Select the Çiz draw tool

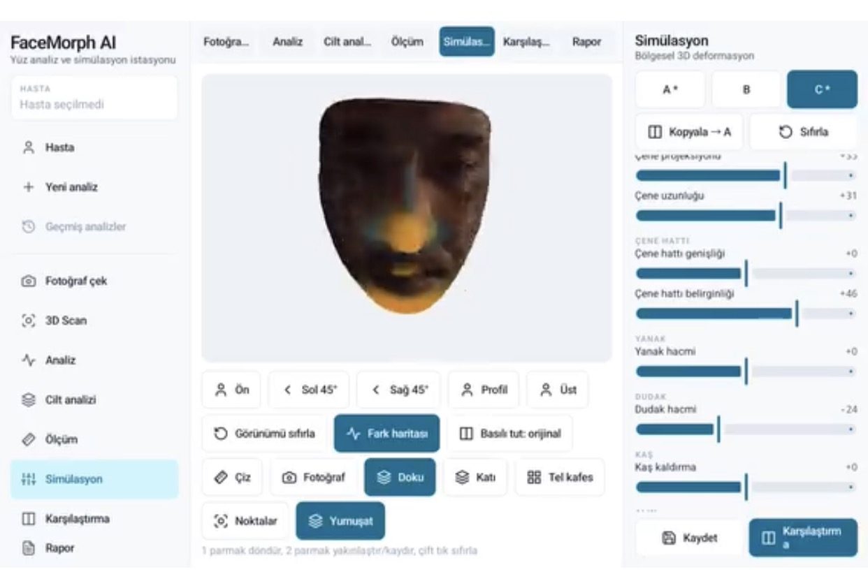(232, 478)
